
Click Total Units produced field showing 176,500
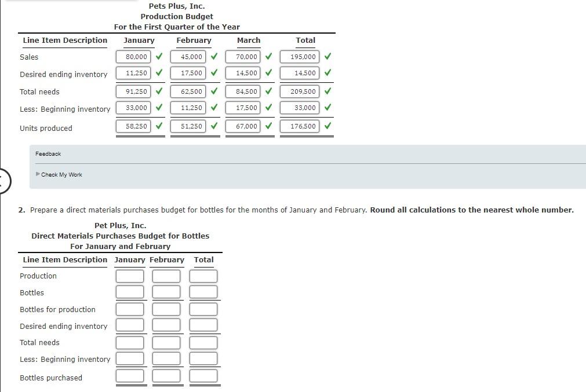300,126
